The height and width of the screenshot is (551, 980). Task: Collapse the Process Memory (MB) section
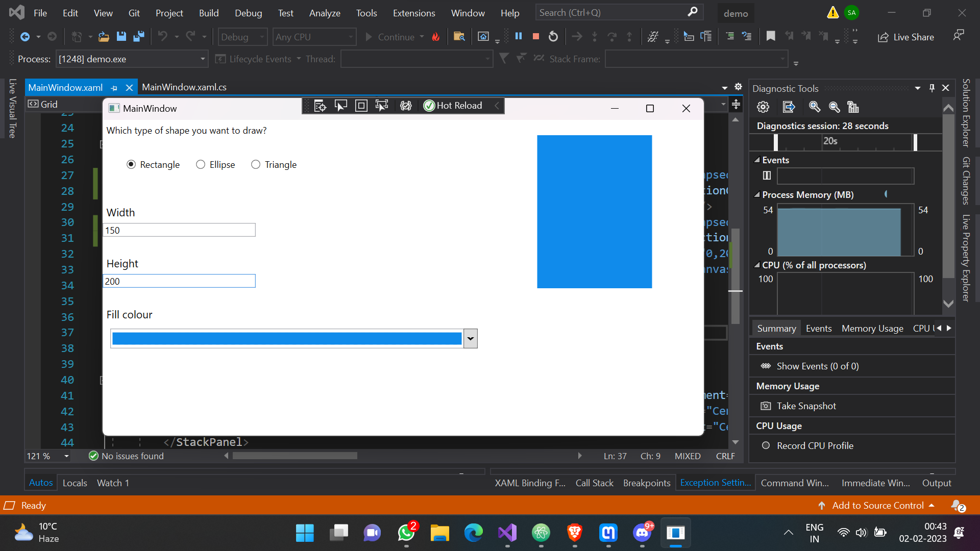[757, 195]
